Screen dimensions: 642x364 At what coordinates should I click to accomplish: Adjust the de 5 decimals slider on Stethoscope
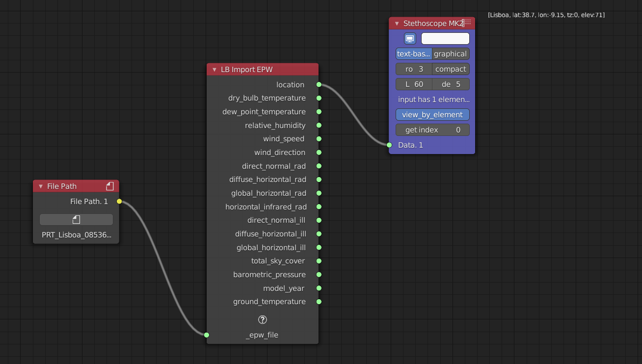[x=451, y=84]
